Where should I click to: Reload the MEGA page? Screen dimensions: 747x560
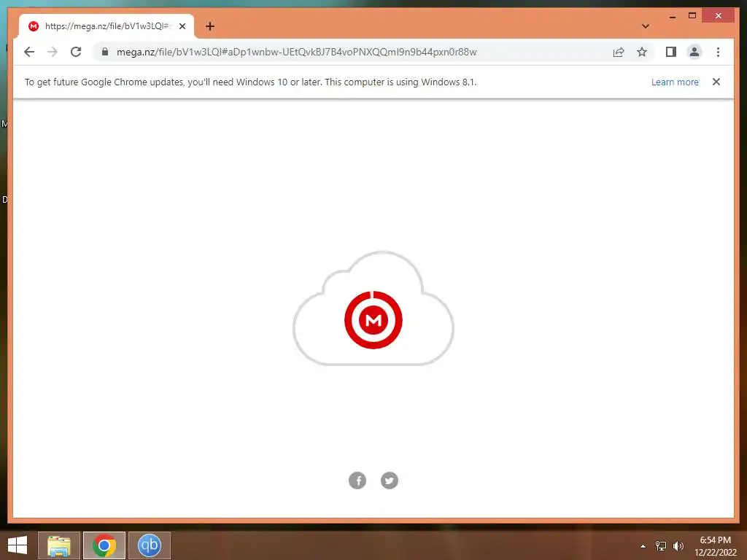[76, 52]
